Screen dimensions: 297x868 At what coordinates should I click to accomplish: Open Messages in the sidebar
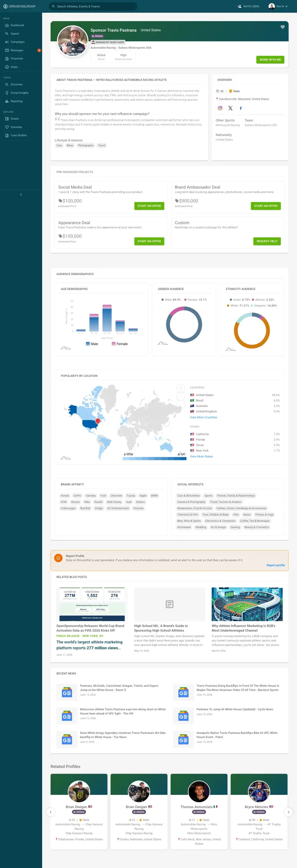click(21, 50)
